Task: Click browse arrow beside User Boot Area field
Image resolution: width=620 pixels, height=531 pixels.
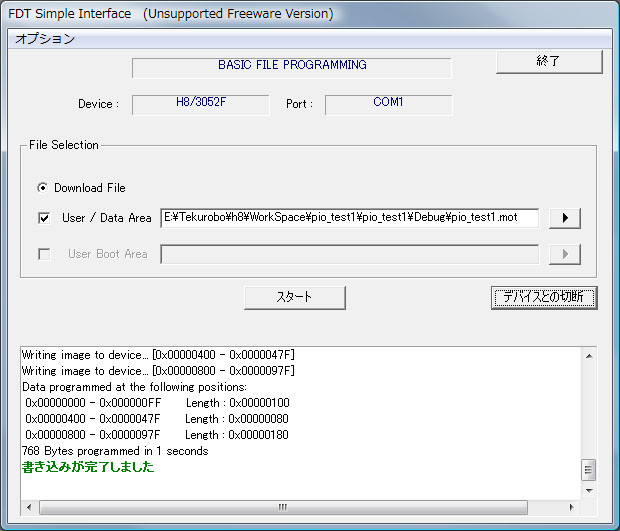Action: click(564, 255)
